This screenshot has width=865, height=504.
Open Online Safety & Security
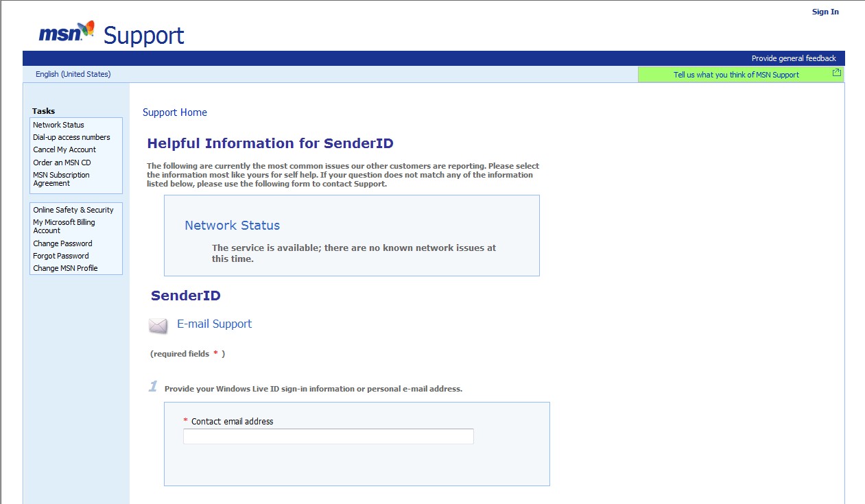point(73,210)
